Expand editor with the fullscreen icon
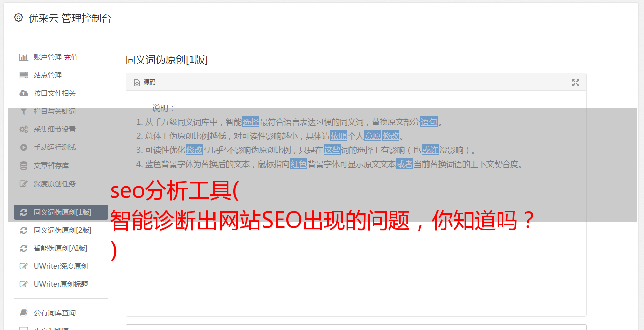Image resolution: width=644 pixels, height=330 pixels. point(576,83)
